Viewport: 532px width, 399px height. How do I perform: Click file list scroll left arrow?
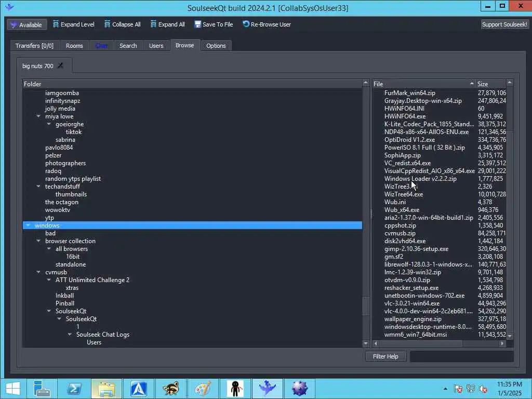(x=376, y=343)
